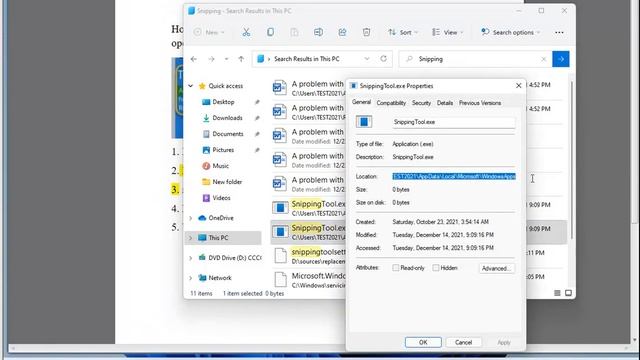The image size is (640, 360).
Task: Open recent locations dropdown arrow
Action: pyautogui.click(x=226, y=59)
